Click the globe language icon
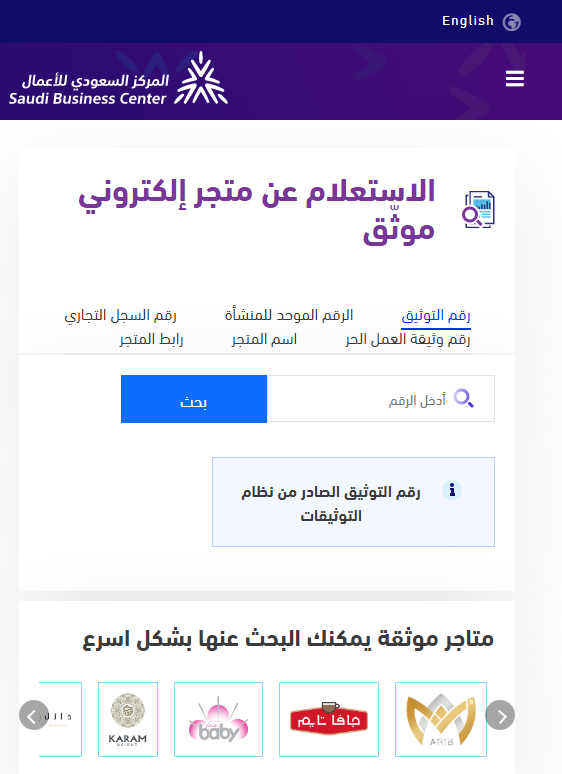The height and width of the screenshot is (774, 562). tap(511, 22)
